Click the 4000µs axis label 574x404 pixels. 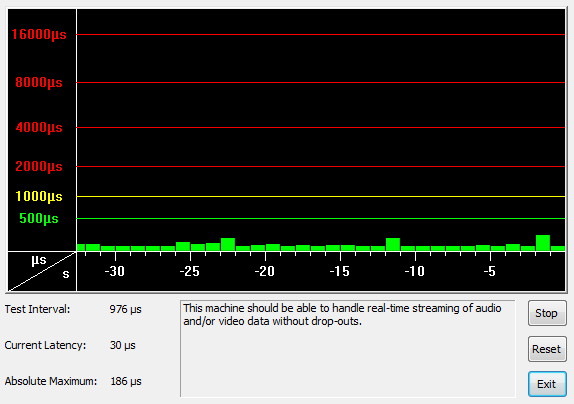click(x=39, y=128)
